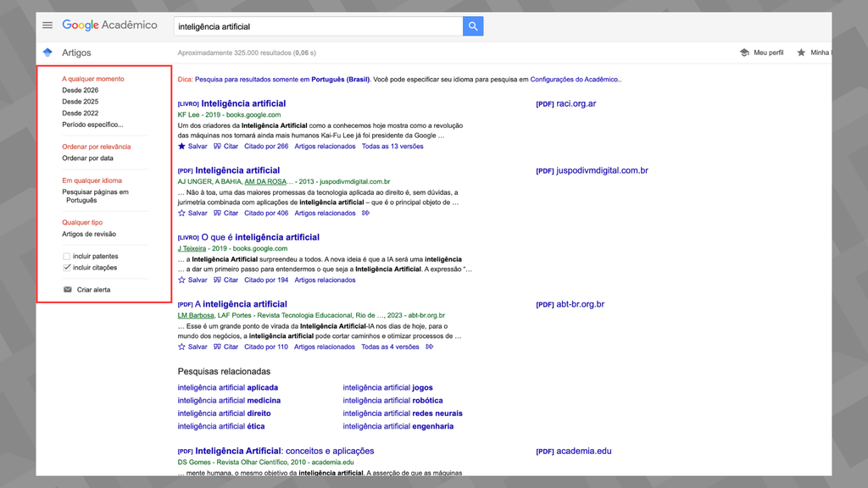868x488 pixels.
Task: Click Artigos relacionados under KF Lee result
Action: coord(325,147)
